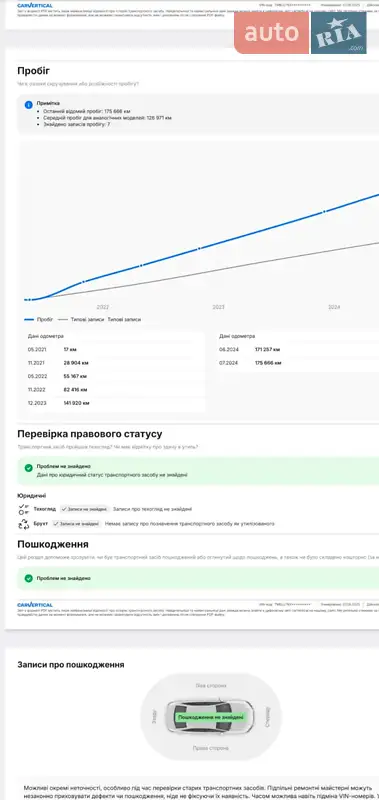Click the Техогляд checklist icon
Viewport: 379px width, 800px height.
[23, 509]
